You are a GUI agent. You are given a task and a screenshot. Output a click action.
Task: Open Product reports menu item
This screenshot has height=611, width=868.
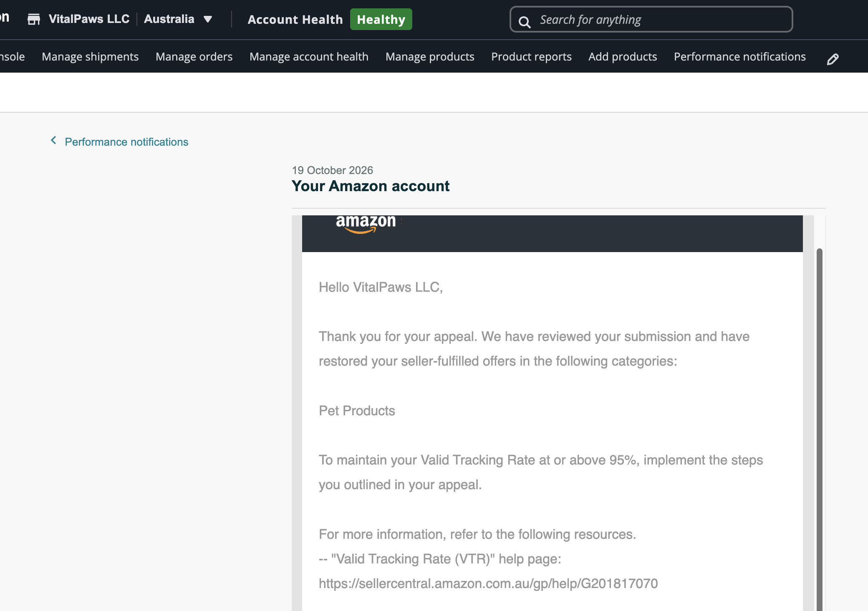(531, 57)
